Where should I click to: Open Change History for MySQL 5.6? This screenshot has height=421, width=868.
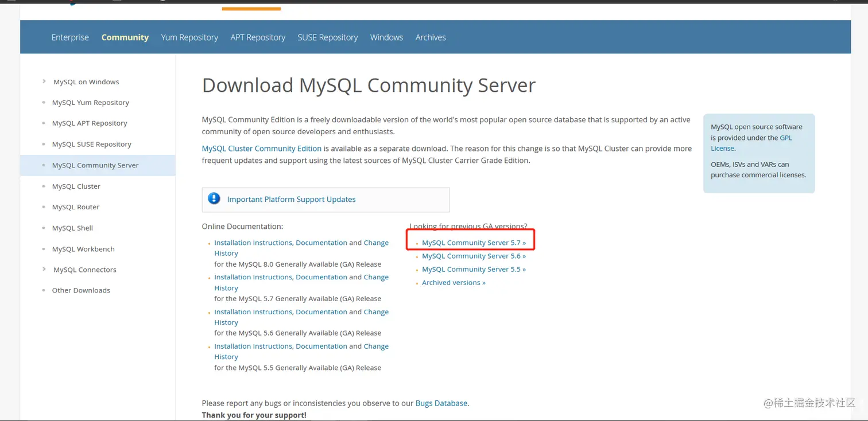click(x=376, y=312)
